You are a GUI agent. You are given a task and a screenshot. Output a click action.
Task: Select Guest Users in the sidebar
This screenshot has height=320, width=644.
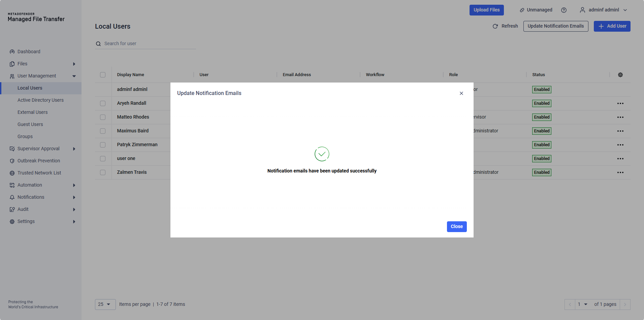point(30,124)
